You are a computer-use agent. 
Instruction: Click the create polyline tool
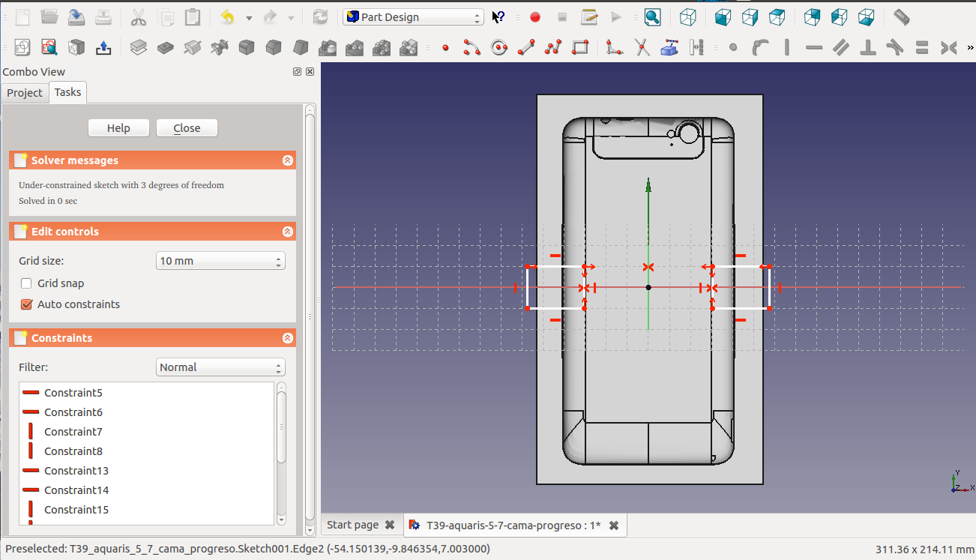[553, 48]
